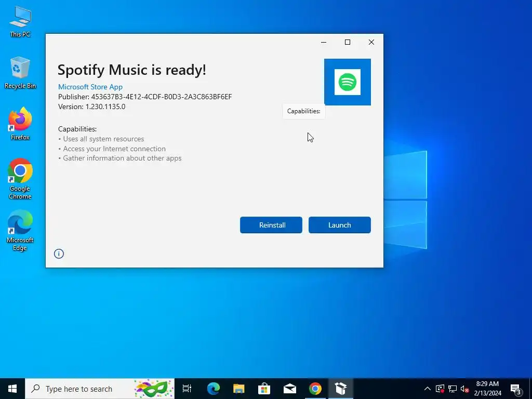Open the notification center icon

click(x=516, y=389)
